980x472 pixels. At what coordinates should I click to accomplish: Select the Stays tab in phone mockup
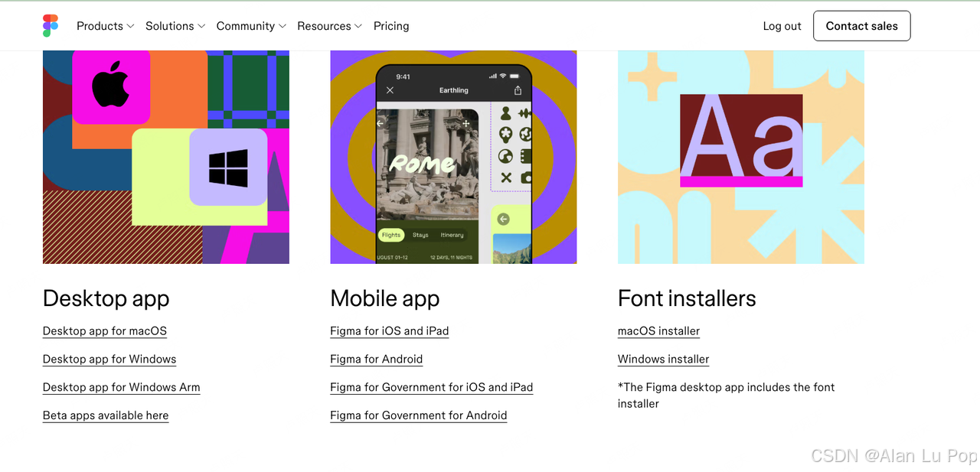pos(420,235)
